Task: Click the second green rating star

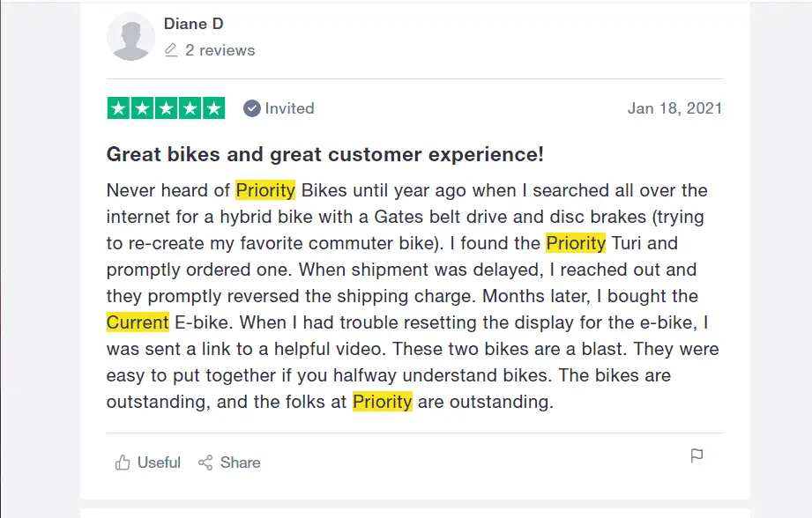Action: coord(143,108)
